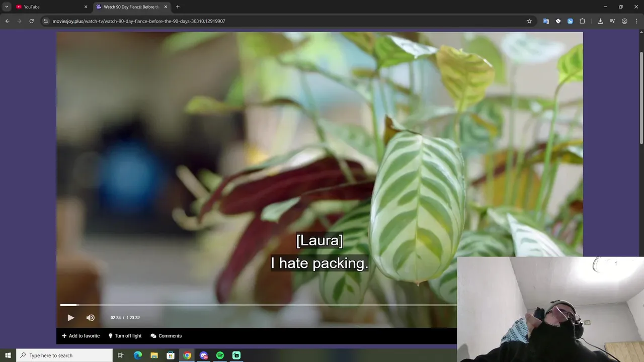Open the Extensions puzzle menu
The image size is (644, 362).
[582, 21]
